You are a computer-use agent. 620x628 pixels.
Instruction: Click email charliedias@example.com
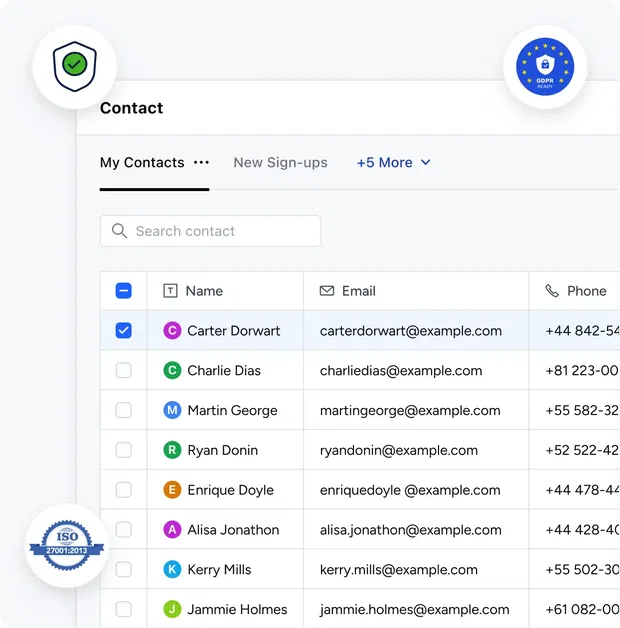click(401, 371)
